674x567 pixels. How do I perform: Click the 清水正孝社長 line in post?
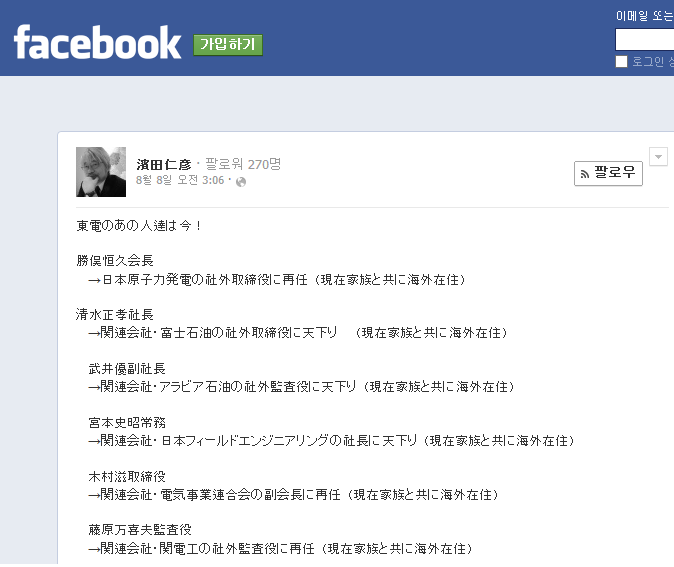pos(114,315)
